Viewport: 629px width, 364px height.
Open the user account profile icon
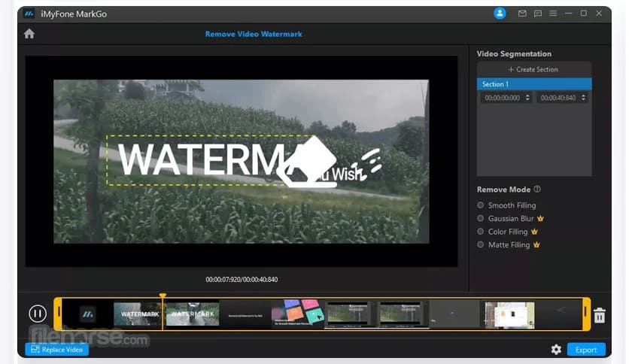tap(500, 14)
